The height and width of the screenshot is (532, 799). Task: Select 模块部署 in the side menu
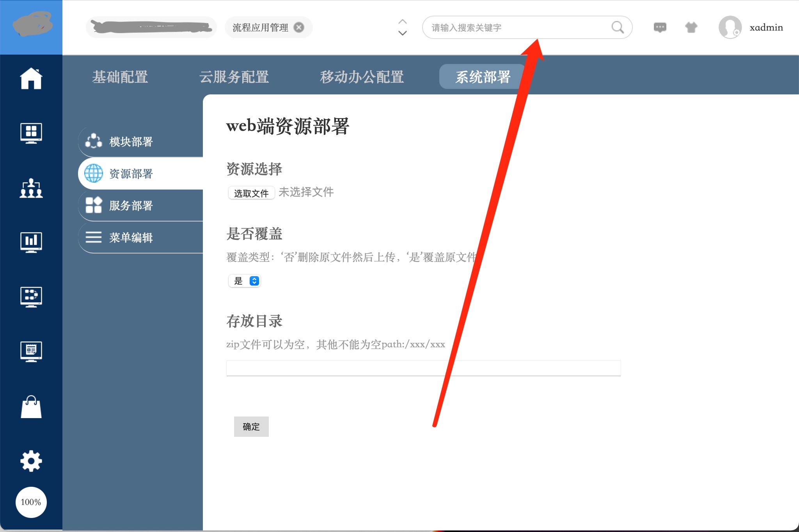point(131,142)
